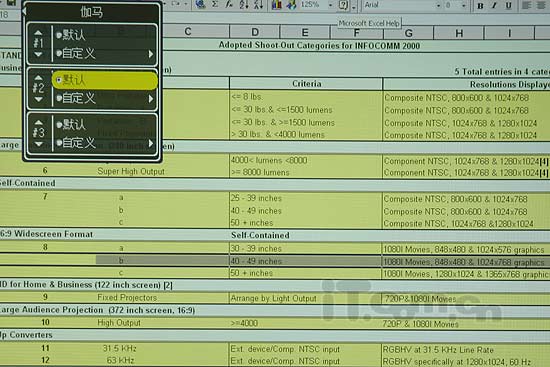This screenshot has width=550, height=367.
Task: Open the Paste Function fx icon
Action: [229, 4]
